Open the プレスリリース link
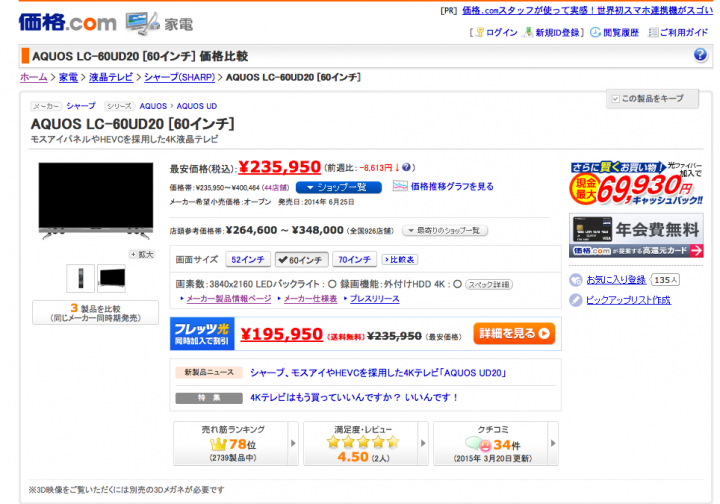This screenshot has width=720, height=504. [x=375, y=299]
